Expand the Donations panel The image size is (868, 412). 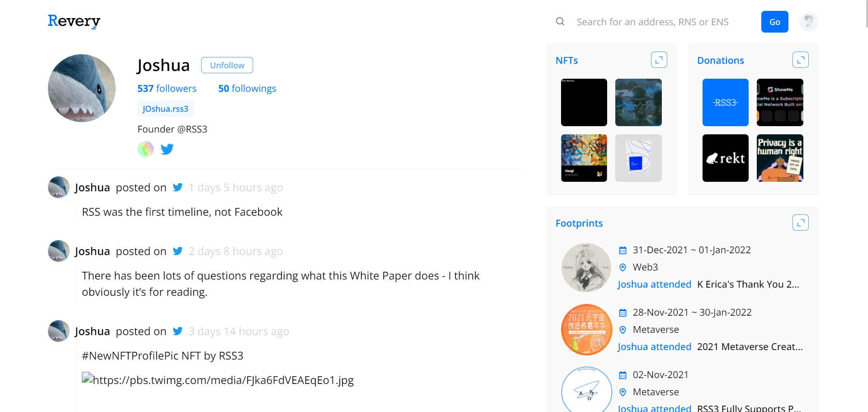point(800,60)
